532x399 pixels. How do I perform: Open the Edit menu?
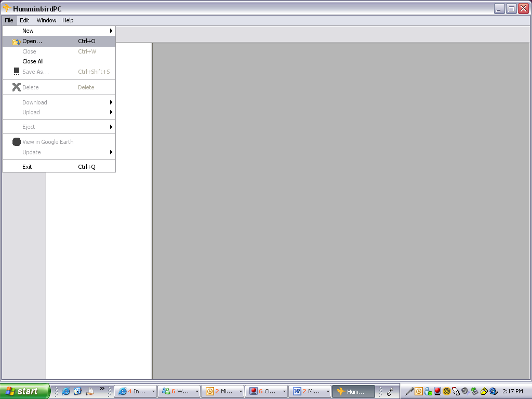click(24, 20)
